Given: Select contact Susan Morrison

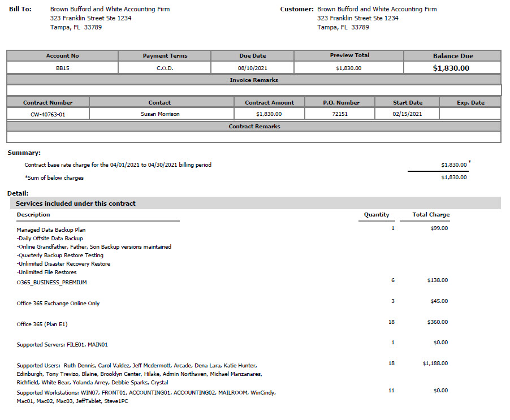Looking at the screenshot, I should pyautogui.click(x=160, y=114).
